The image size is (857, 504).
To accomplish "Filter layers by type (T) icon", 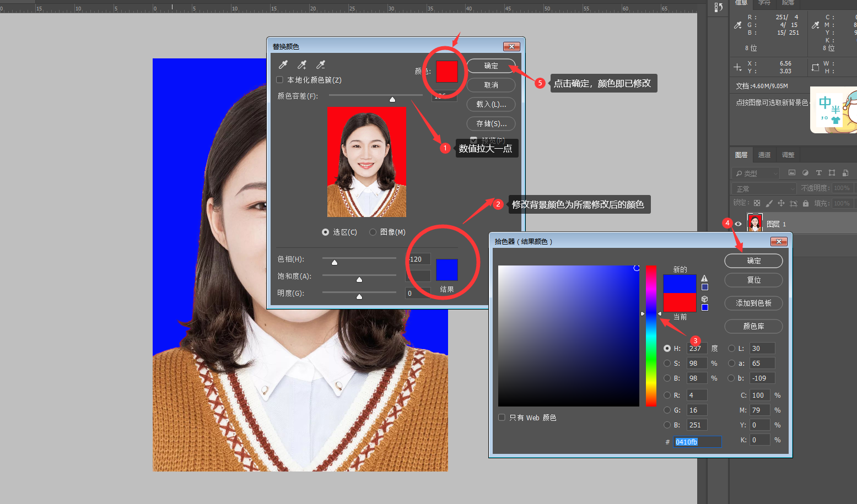I will click(818, 172).
